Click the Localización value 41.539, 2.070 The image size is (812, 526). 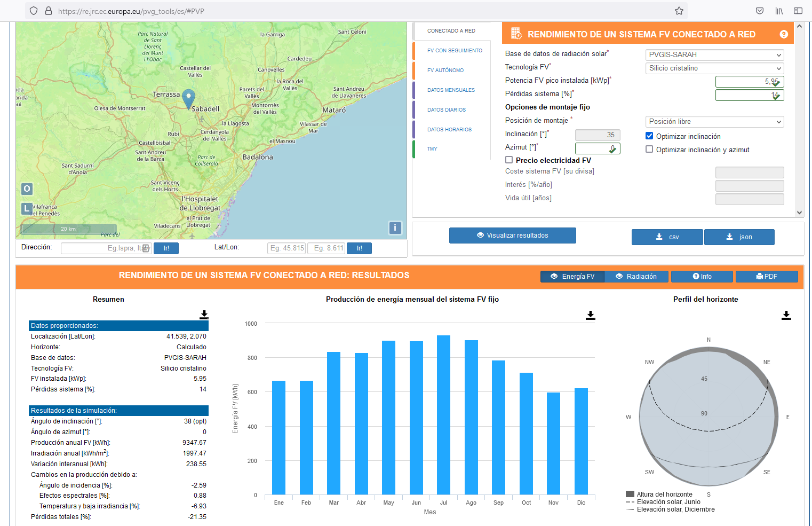click(x=186, y=336)
